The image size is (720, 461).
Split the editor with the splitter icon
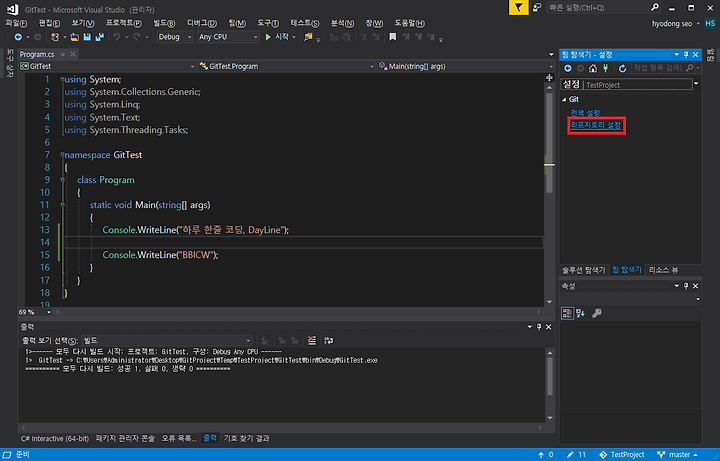click(549, 78)
